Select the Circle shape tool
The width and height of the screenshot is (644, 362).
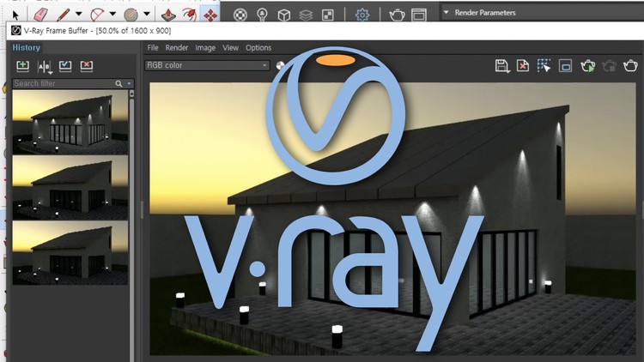[x=131, y=15]
